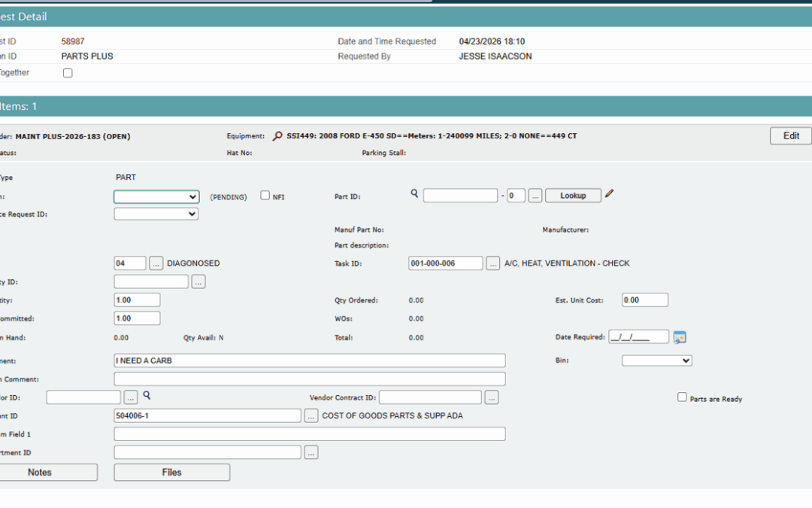Check the NFI checkbox
Viewport: 812px width, 508px height.
(x=265, y=196)
